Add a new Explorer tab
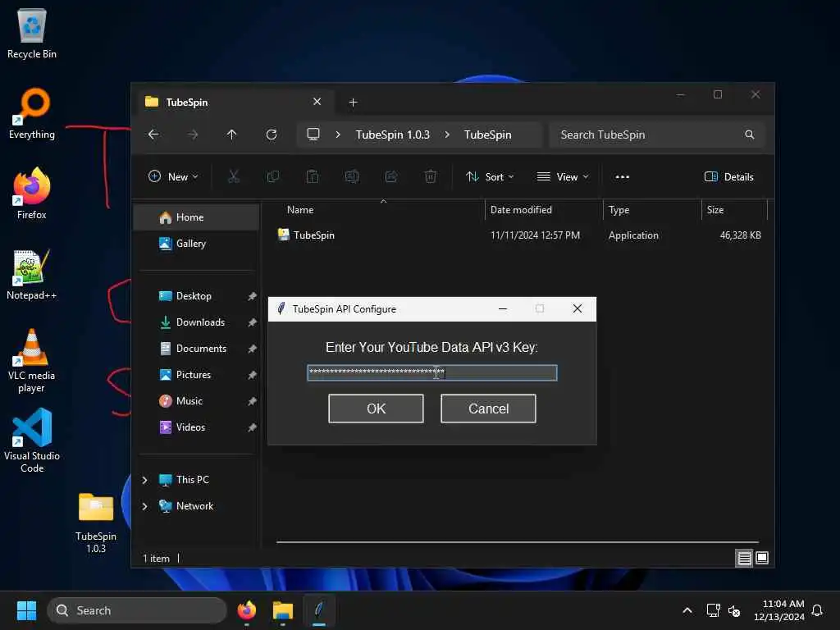840x630 pixels. coord(353,102)
